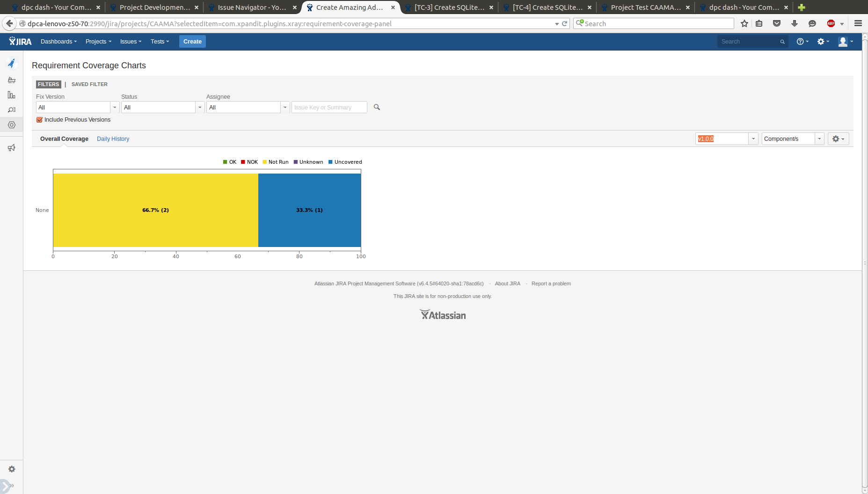This screenshot has height=494, width=868.
Task: Switch to the Daily History tab
Action: point(113,139)
